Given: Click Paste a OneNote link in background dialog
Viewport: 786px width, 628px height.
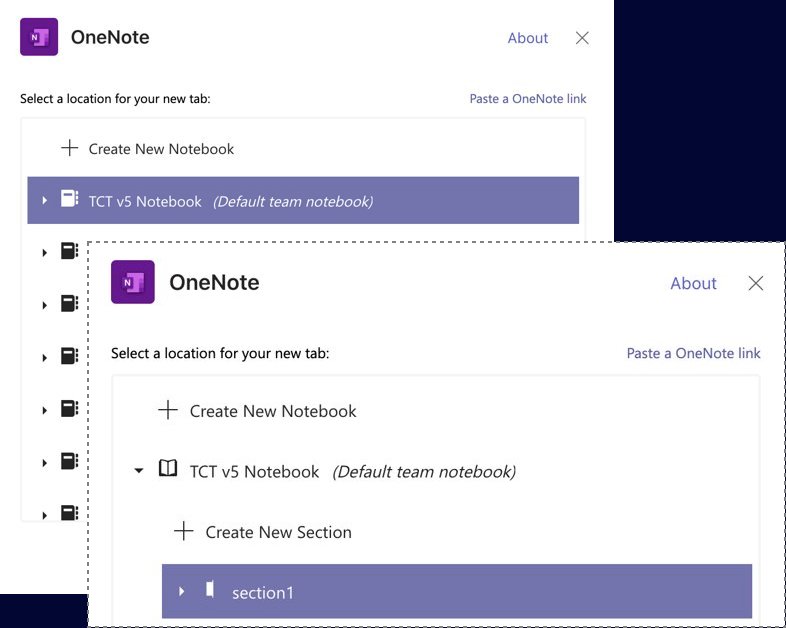Looking at the screenshot, I should (528, 99).
